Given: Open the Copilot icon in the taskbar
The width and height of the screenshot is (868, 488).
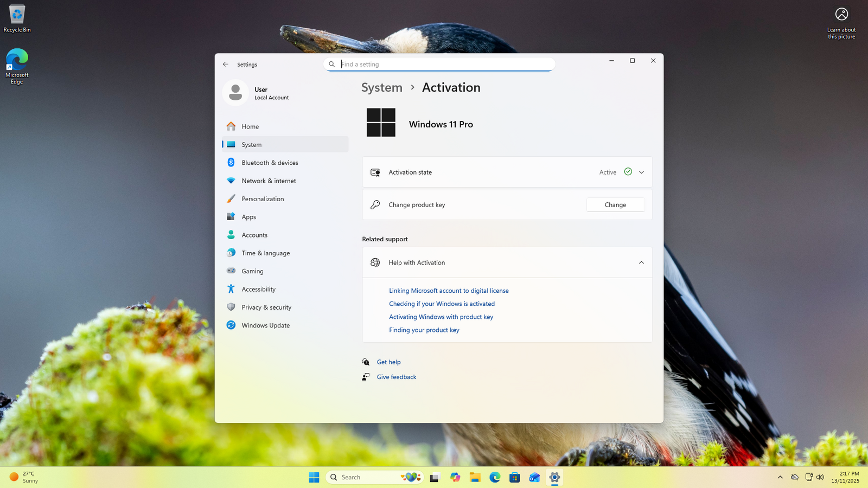Looking at the screenshot, I should (455, 477).
